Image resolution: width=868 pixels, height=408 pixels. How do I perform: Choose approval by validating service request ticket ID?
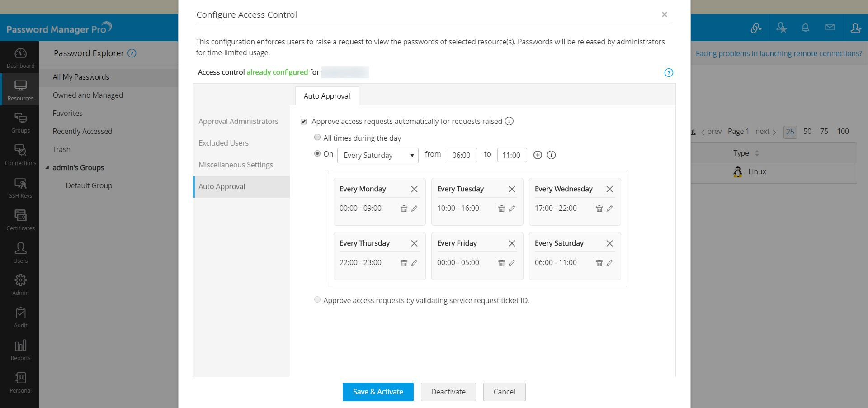point(317,300)
